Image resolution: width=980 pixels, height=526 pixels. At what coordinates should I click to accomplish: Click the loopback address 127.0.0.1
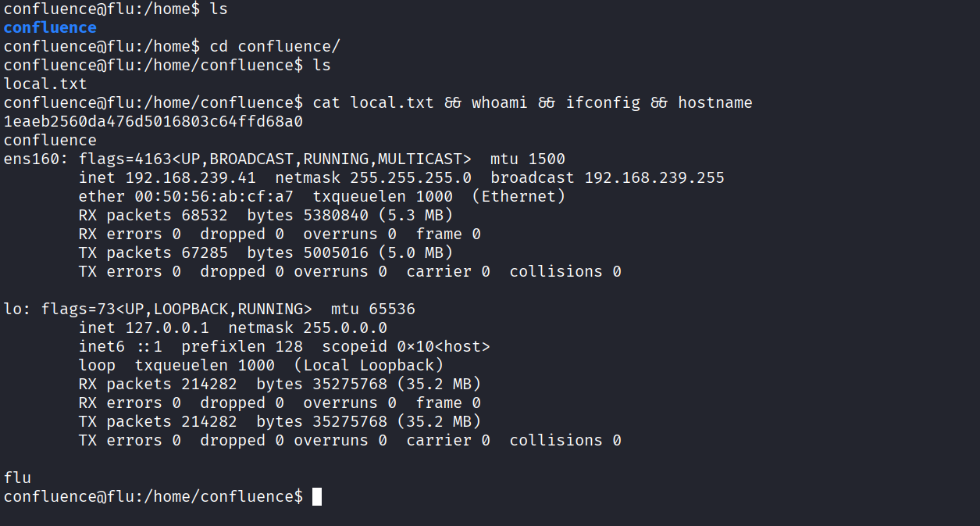pos(167,328)
